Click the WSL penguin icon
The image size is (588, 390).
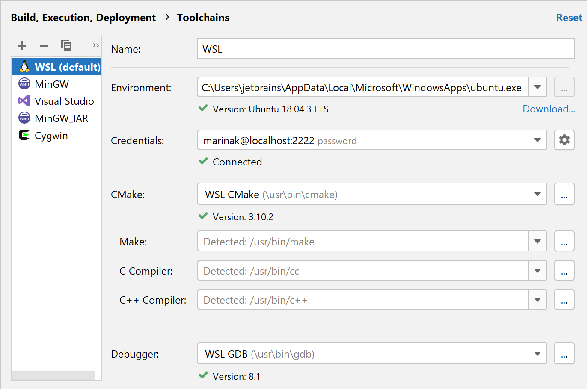(x=25, y=67)
